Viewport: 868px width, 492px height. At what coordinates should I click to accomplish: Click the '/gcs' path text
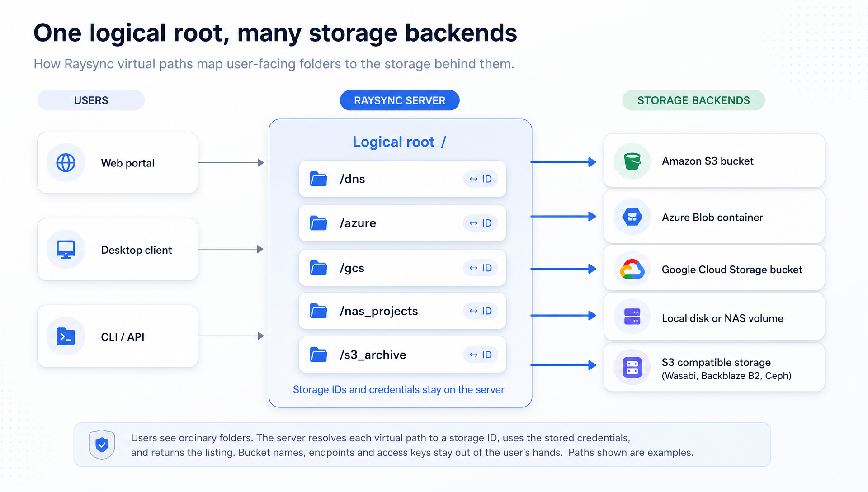[352, 268]
